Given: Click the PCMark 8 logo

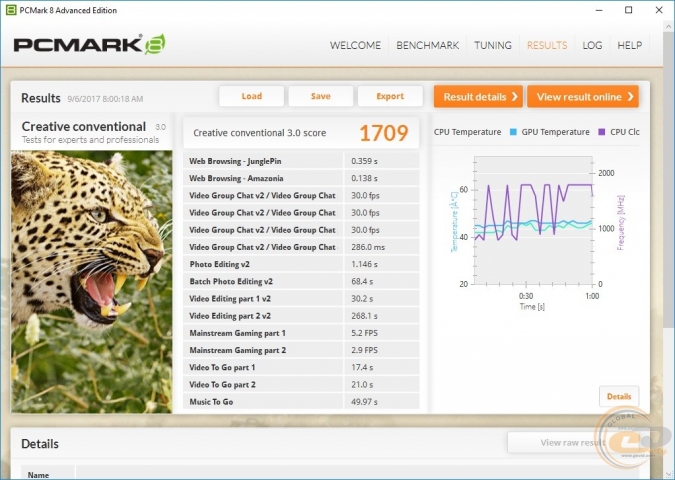Looking at the screenshot, I should pyautogui.click(x=89, y=44).
